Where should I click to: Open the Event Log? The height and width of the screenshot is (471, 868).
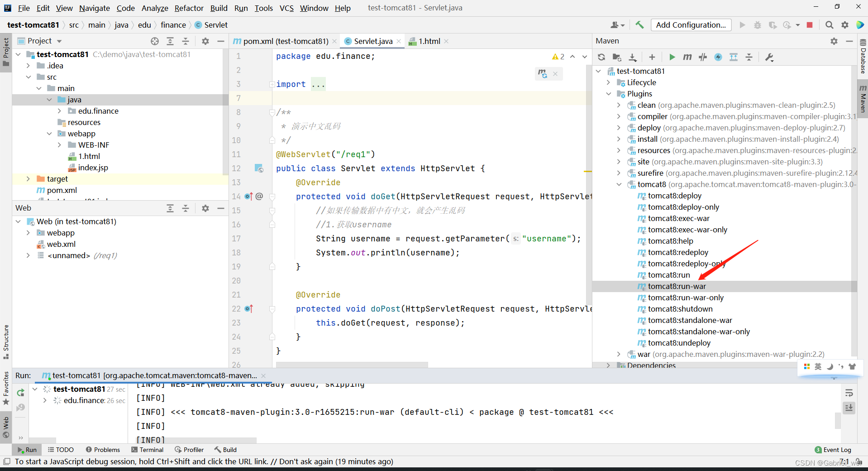point(833,450)
